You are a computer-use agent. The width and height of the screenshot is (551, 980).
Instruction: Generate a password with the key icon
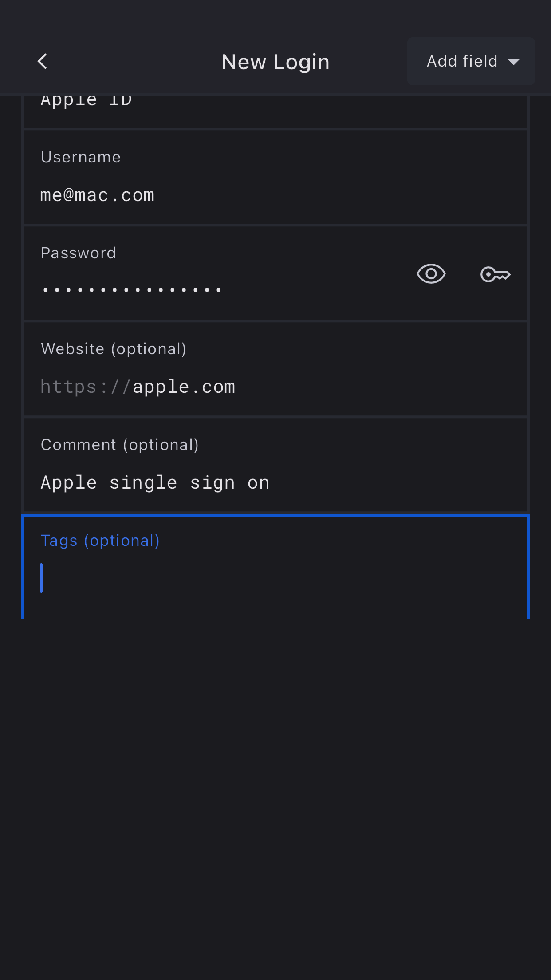(x=495, y=274)
